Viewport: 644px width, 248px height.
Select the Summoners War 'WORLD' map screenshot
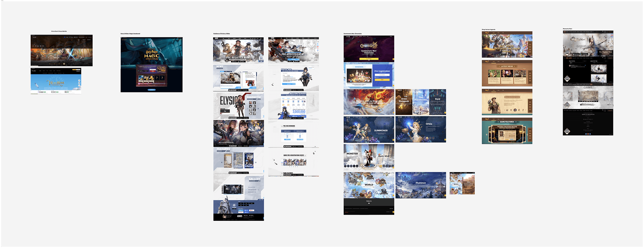pos(369,185)
